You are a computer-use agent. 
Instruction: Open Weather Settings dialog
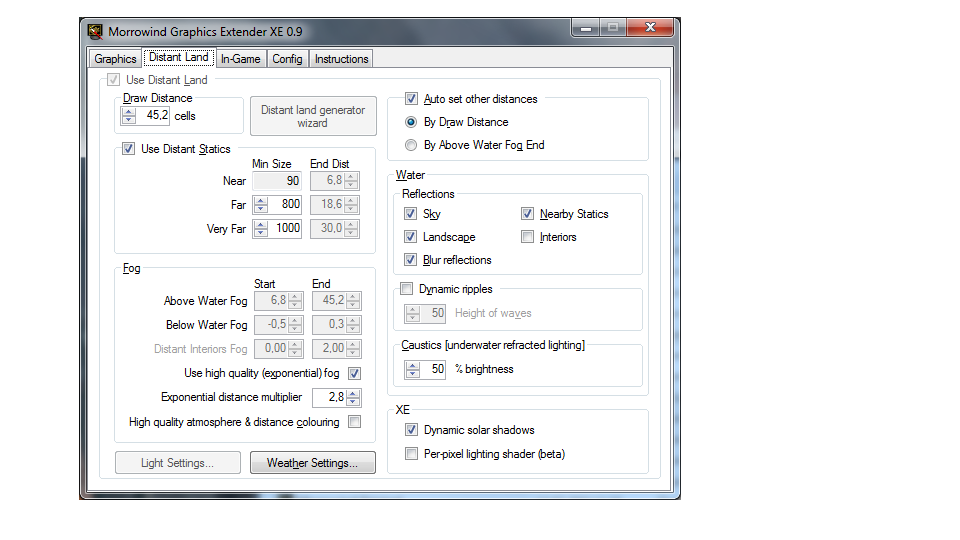(312, 463)
